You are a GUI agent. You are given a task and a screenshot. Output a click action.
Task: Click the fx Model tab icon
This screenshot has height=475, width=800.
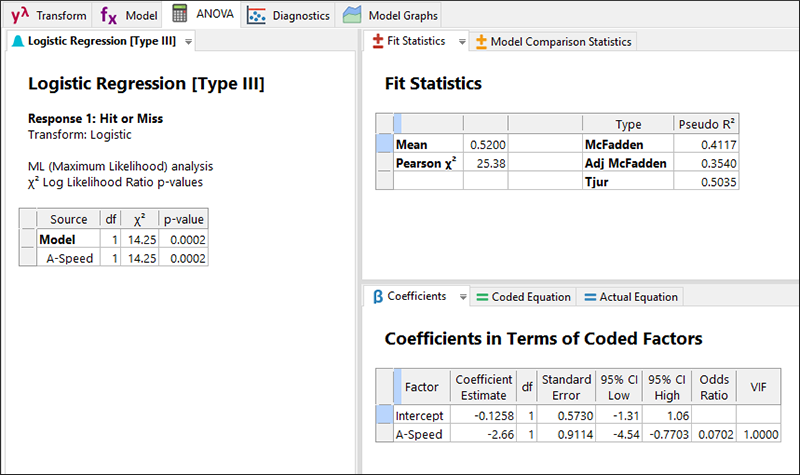(109, 15)
